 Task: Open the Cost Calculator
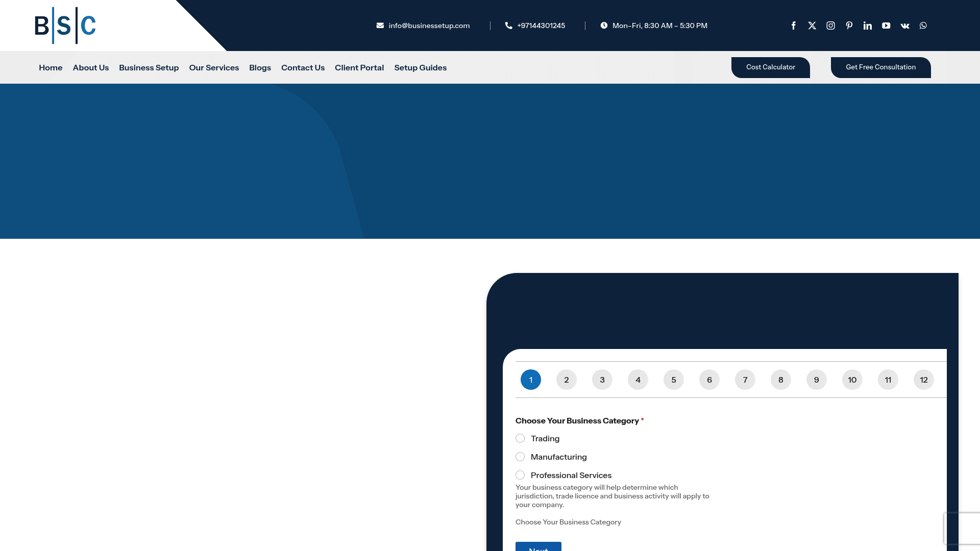pyautogui.click(x=771, y=67)
